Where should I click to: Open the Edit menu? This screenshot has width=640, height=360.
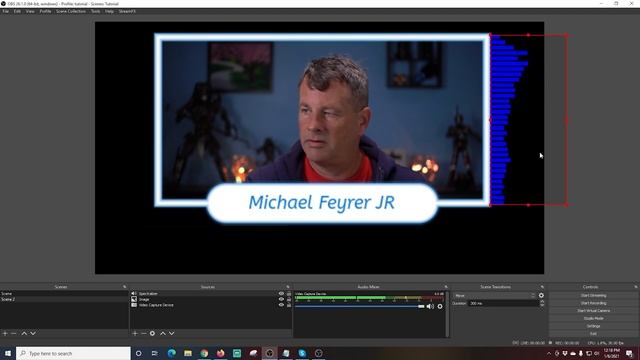(17, 11)
